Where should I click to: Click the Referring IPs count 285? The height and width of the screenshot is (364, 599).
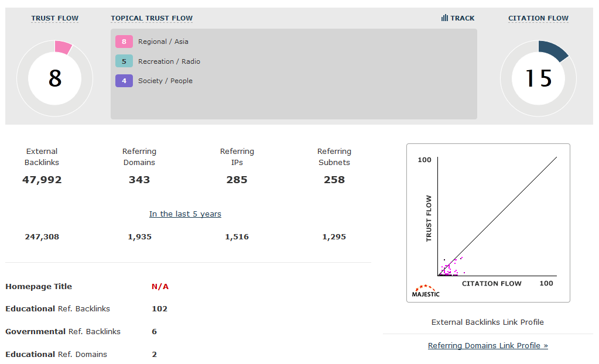237,180
